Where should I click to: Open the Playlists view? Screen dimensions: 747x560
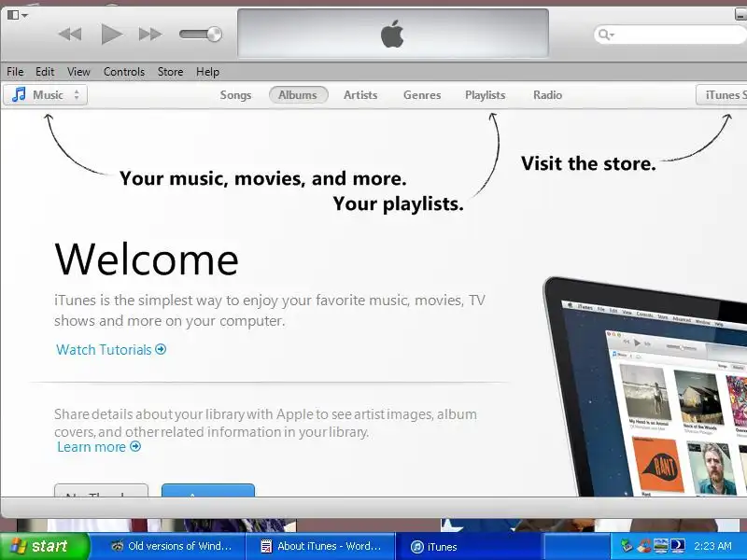[485, 95]
